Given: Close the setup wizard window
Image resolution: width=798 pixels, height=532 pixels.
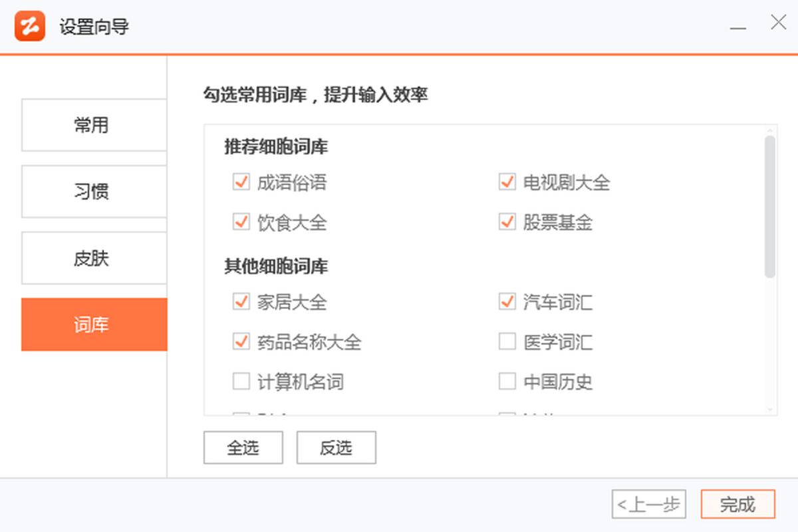Looking at the screenshot, I should point(778,23).
